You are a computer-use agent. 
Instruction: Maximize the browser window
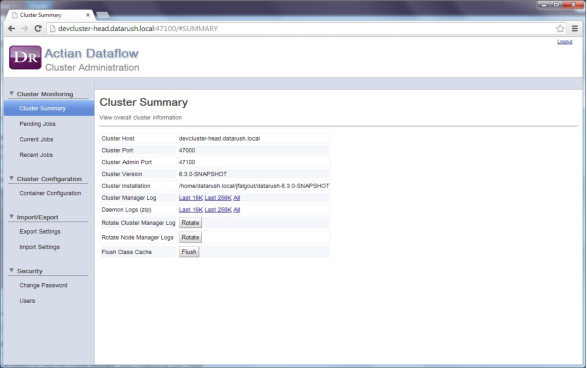coord(556,5)
